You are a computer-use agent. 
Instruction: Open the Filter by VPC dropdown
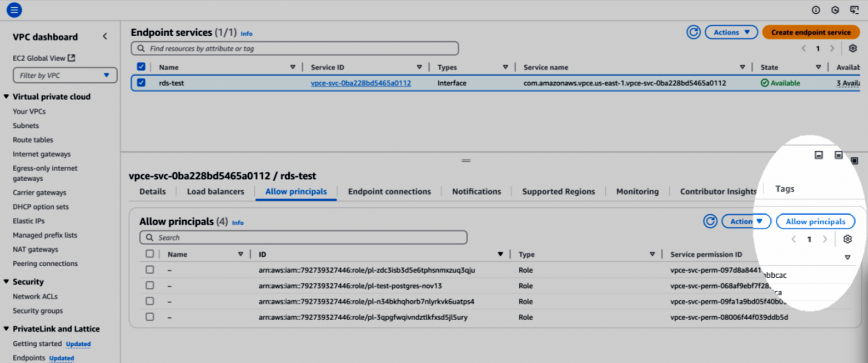click(x=65, y=75)
